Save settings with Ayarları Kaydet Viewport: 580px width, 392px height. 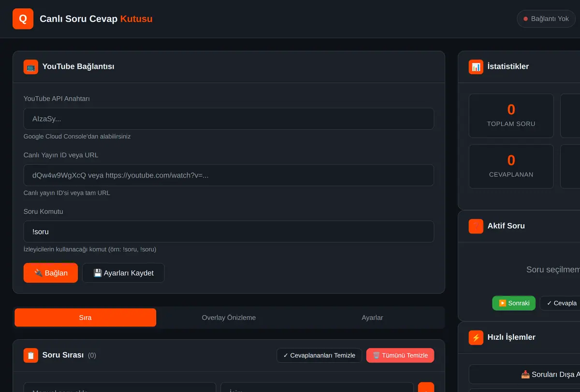click(123, 273)
